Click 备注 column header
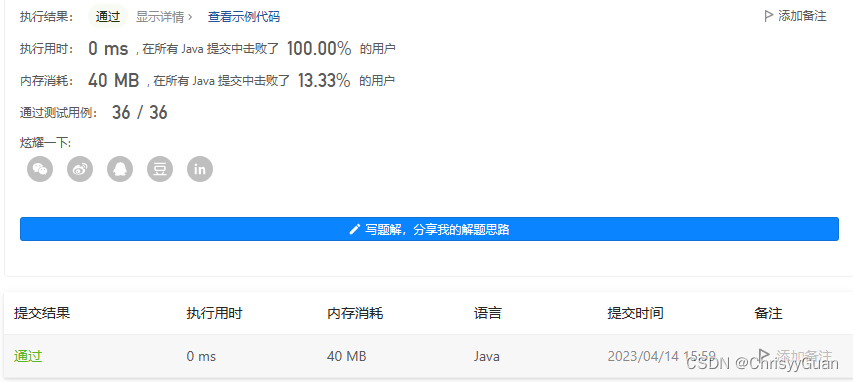 click(x=768, y=313)
